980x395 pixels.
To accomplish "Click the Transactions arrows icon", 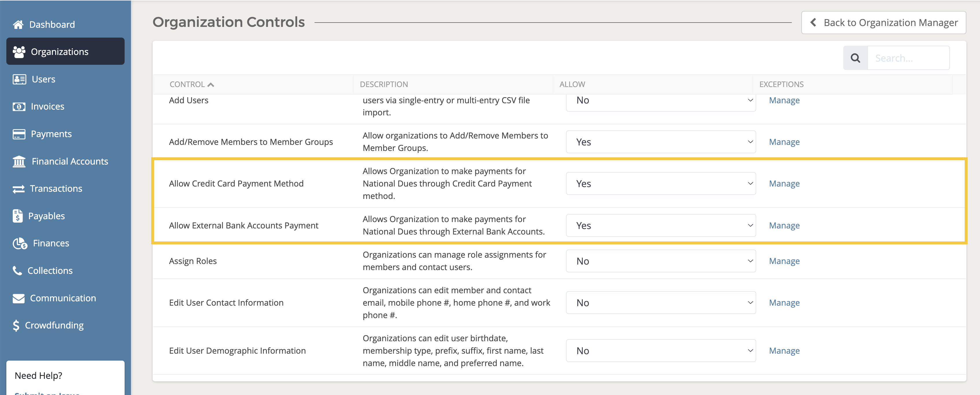I will tap(18, 189).
